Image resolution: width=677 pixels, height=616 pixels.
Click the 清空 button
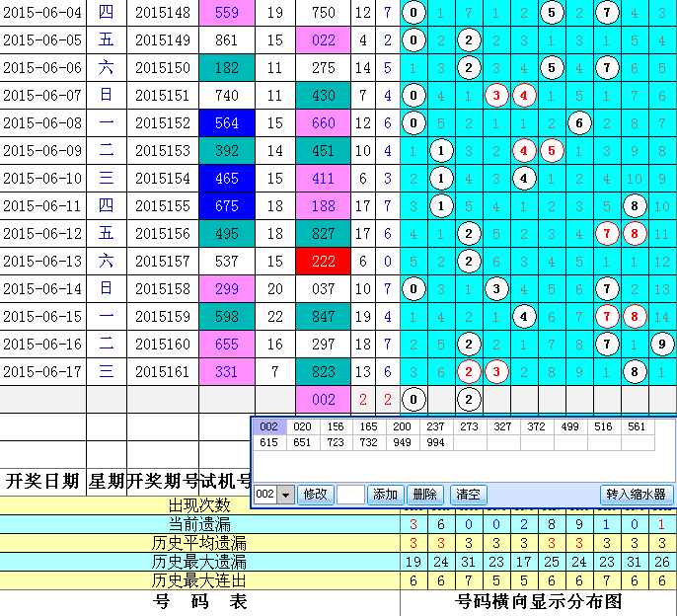(468, 495)
